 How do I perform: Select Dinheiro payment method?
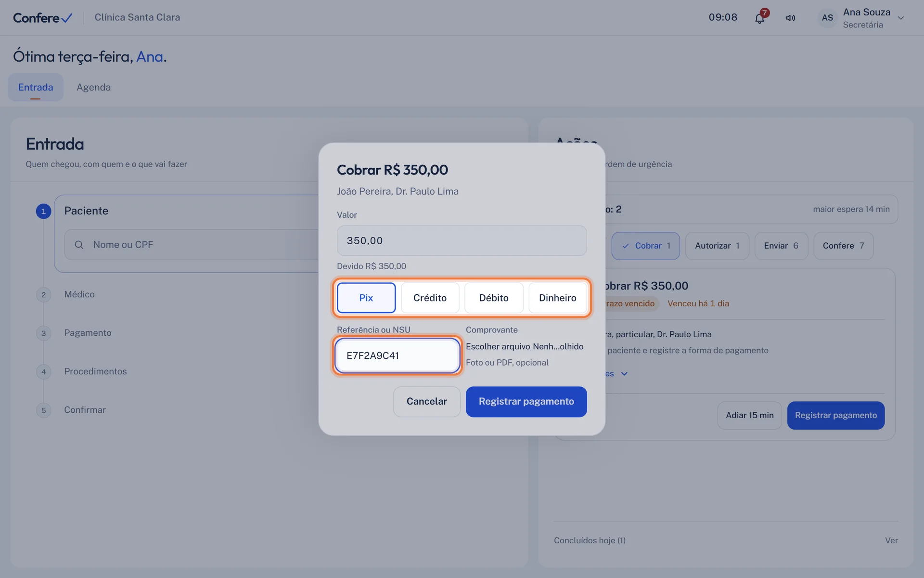557,298
